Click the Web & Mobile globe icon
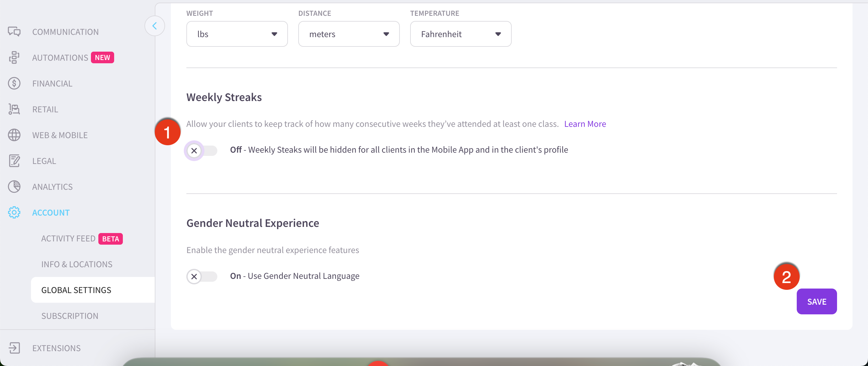868x366 pixels. [14, 135]
